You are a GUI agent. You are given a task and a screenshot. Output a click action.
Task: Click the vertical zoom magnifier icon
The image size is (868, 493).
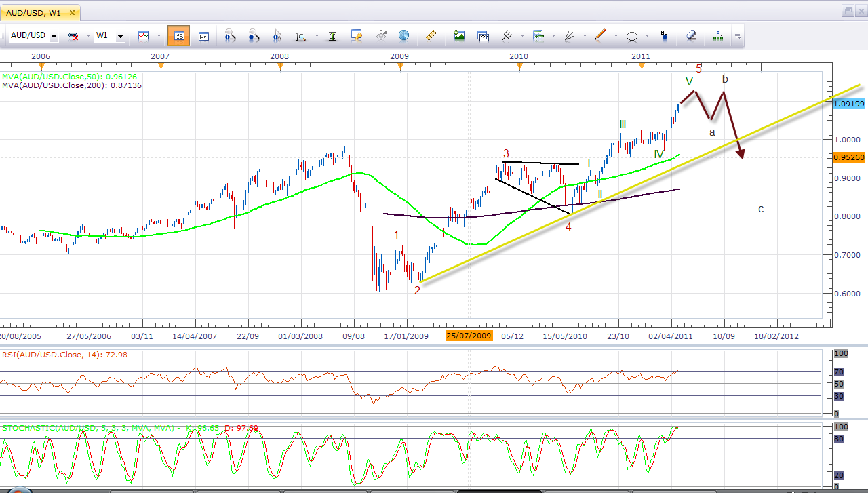pos(301,35)
